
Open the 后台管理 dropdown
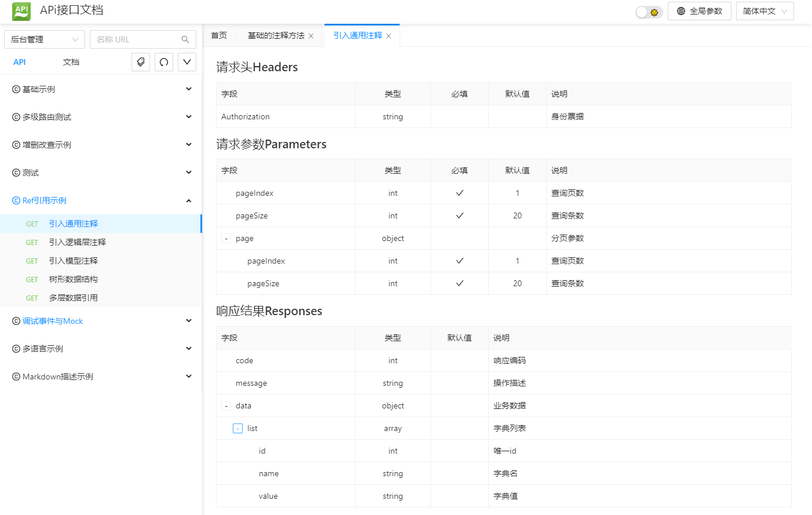click(x=45, y=39)
